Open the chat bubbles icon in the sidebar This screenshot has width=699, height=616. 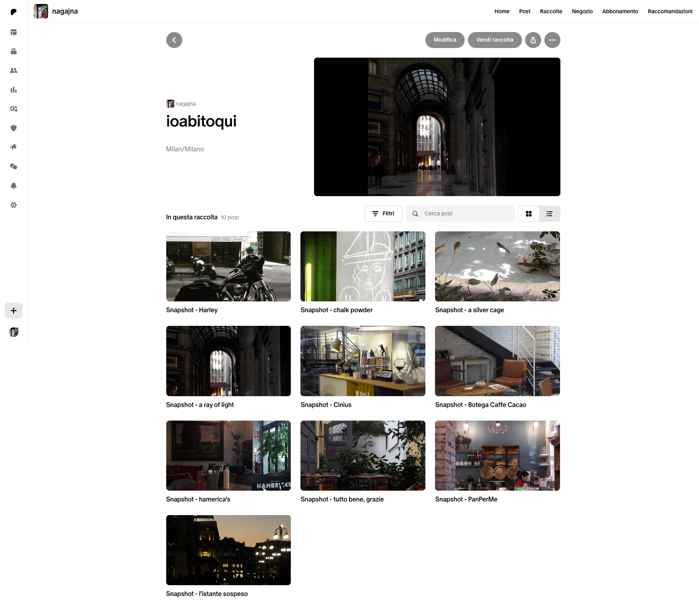[x=14, y=167]
